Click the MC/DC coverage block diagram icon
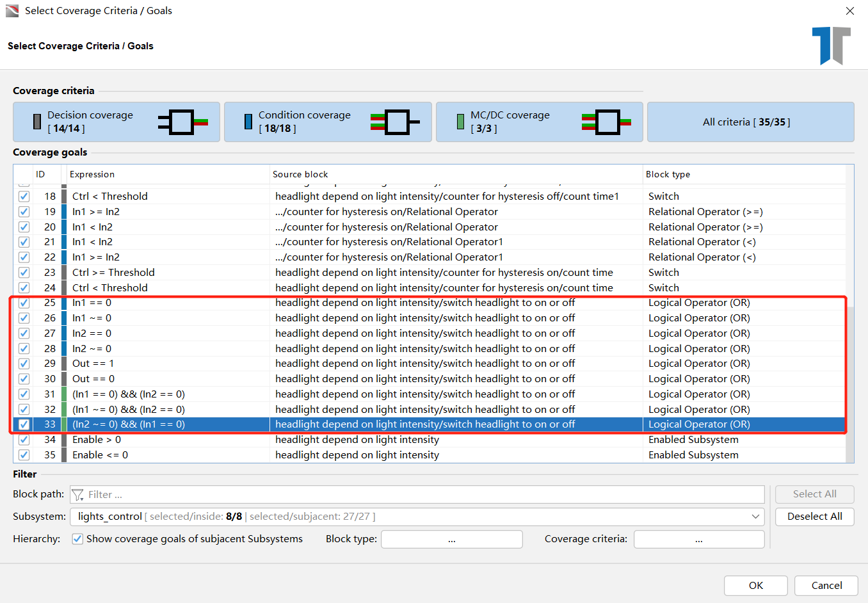 click(x=606, y=122)
